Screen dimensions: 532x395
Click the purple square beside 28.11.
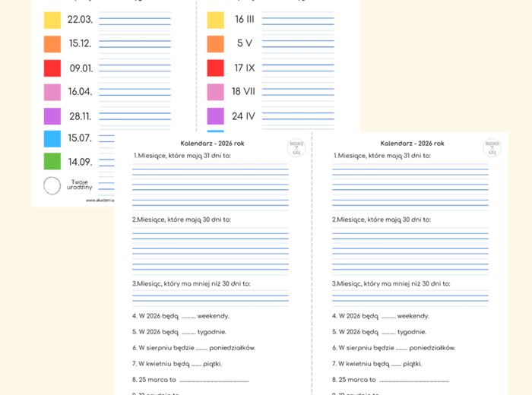52,116
